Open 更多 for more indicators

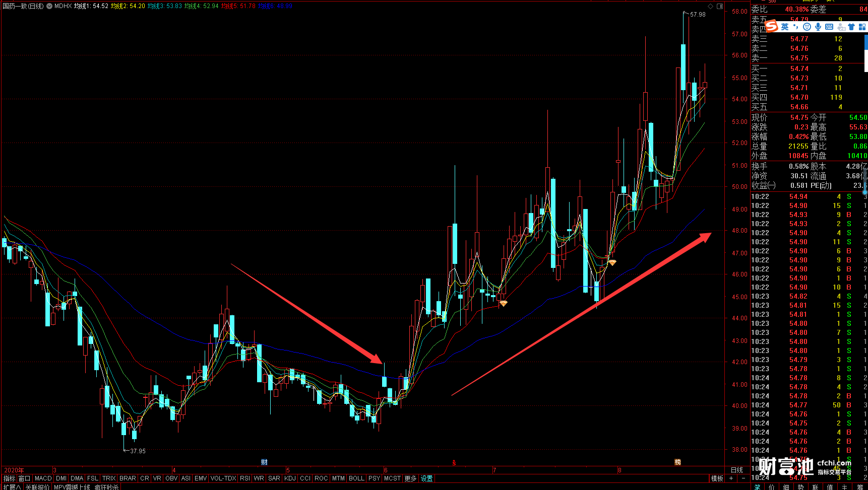click(x=410, y=478)
